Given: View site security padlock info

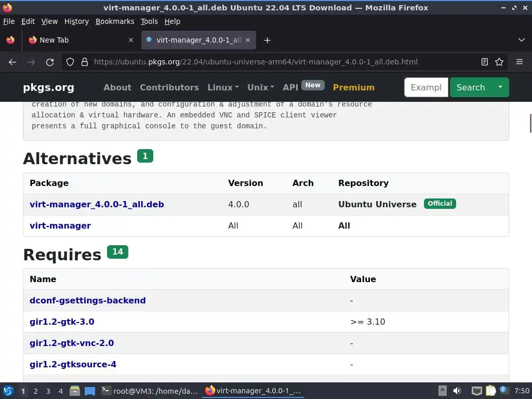Looking at the screenshot, I should [85, 62].
